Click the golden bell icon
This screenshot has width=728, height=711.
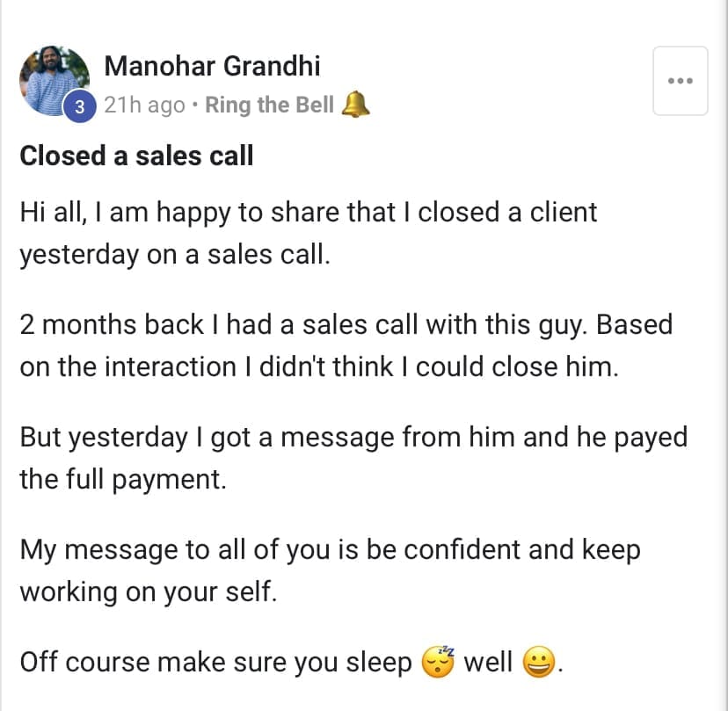pyautogui.click(x=354, y=105)
